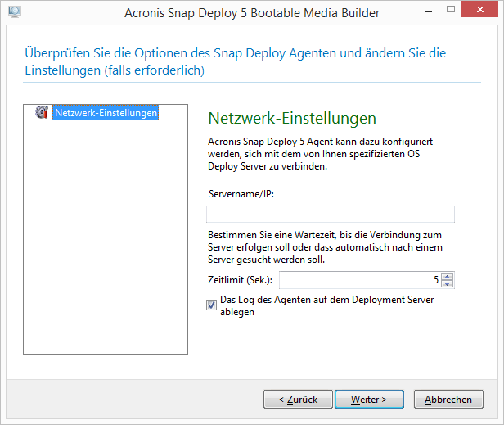504x425 pixels.
Task: Select the Netzwerk-Einstellungen tree item
Action: tap(106, 113)
